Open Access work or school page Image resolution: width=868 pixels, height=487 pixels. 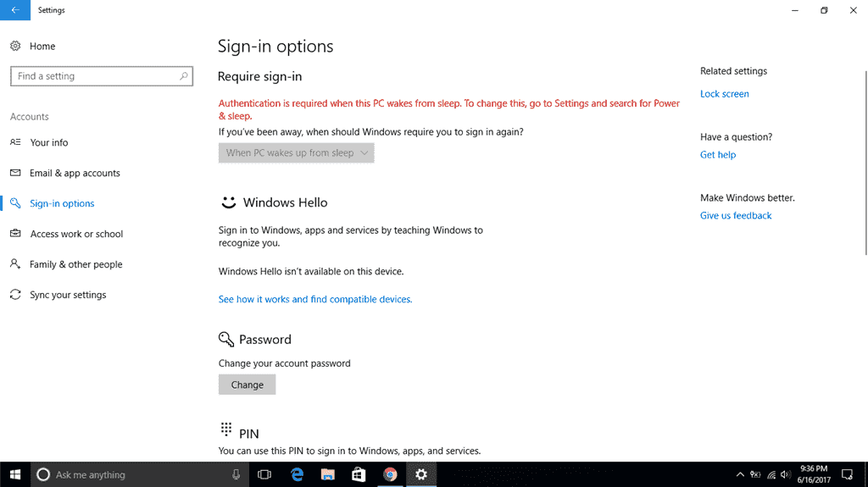coord(76,234)
